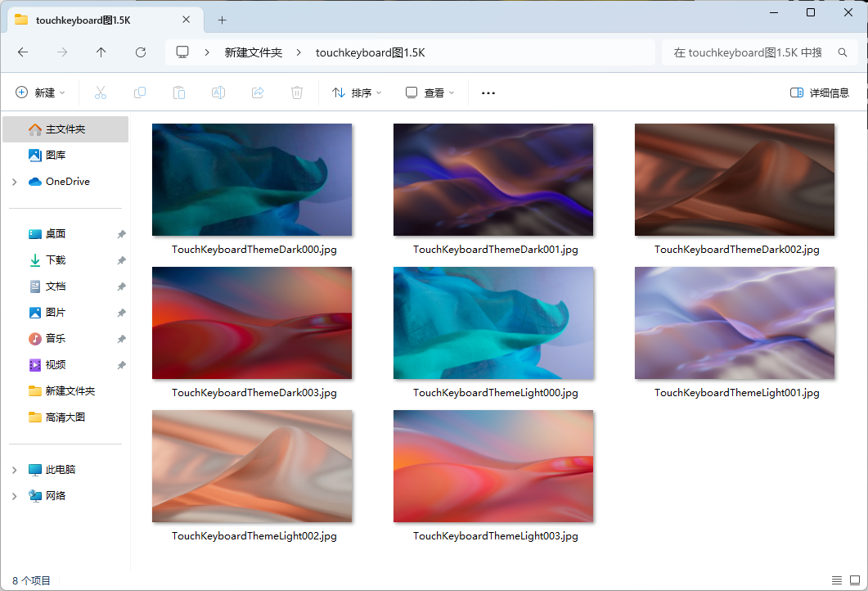Navigate to 新建文件夹 in address breadcrumb
868x591 pixels.
point(254,52)
